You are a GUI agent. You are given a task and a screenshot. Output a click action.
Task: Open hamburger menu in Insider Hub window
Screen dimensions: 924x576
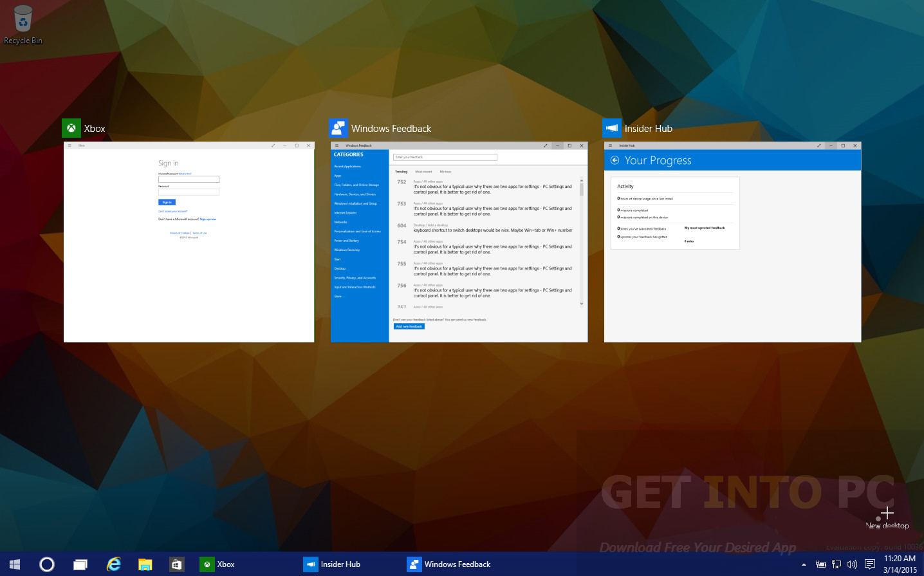610,145
